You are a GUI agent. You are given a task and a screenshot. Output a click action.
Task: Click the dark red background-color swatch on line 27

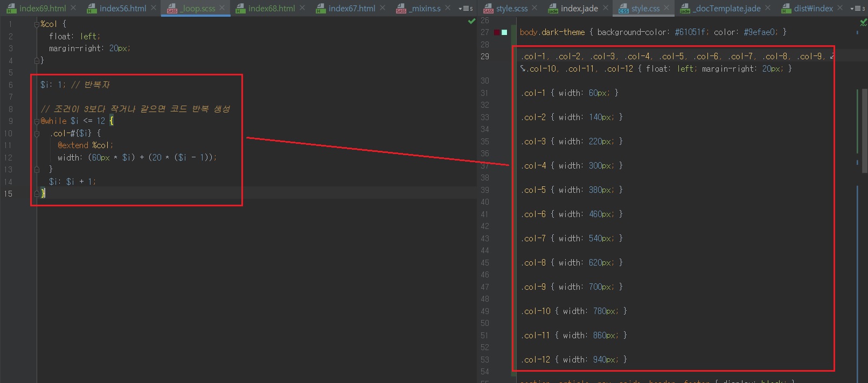[497, 32]
